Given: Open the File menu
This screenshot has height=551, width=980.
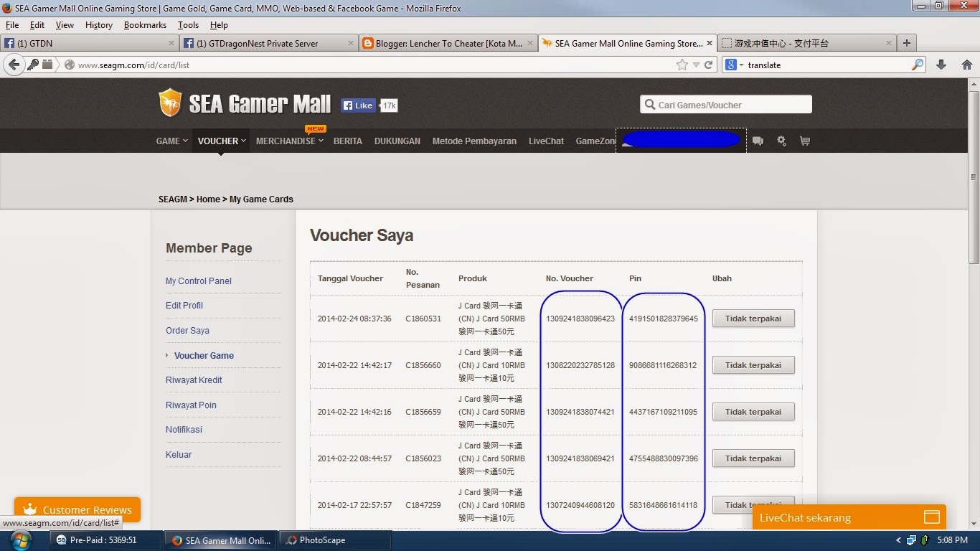Looking at the screenshot, I should tap(12, 25).
